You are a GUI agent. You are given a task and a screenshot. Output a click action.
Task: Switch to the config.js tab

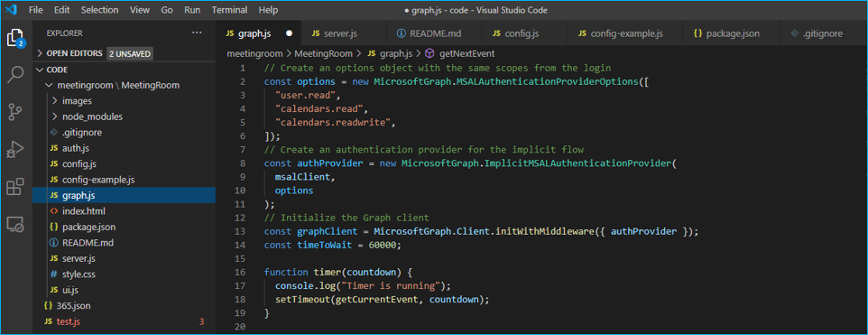(x=525, y=33)
